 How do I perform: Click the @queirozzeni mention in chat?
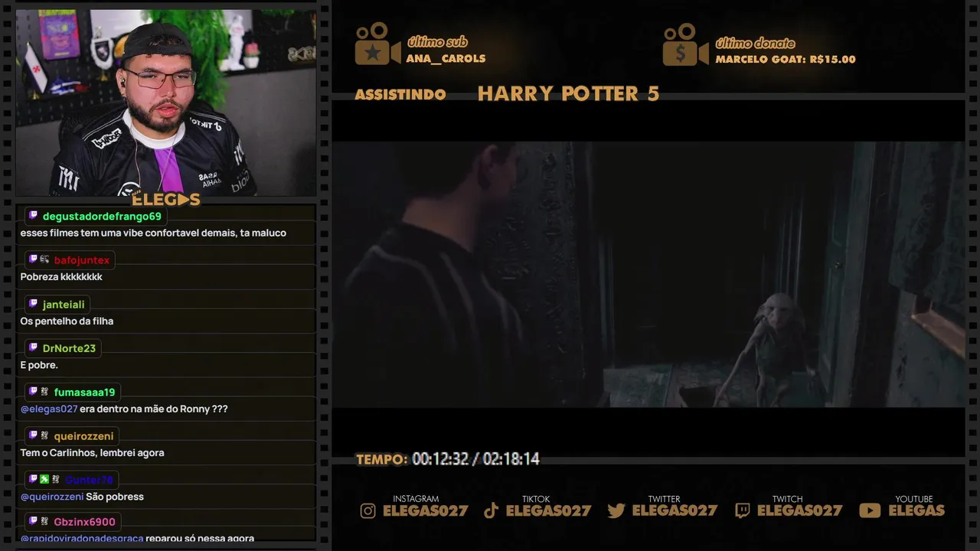pyautogui.click(x=52, y=497)
